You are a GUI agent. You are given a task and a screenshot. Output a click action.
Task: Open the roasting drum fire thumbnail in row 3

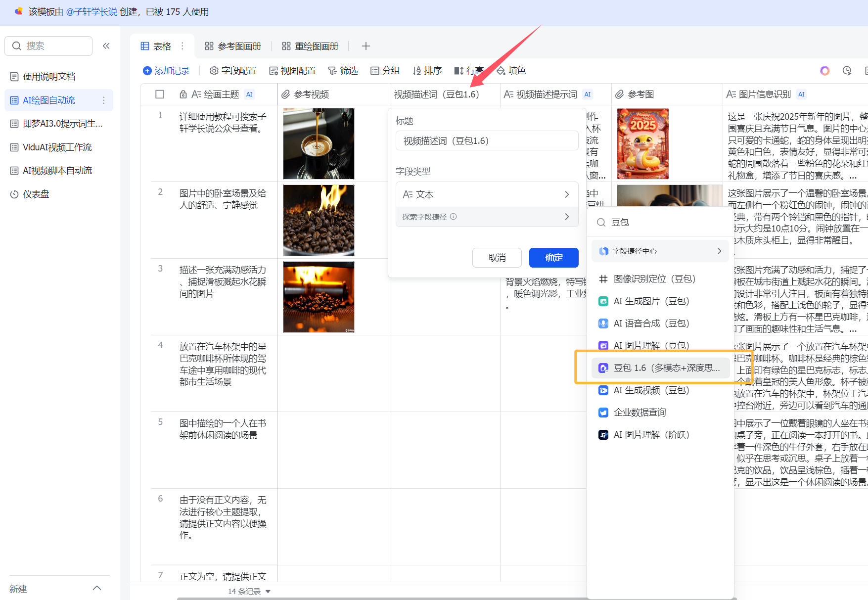click(x=319, y=297)
